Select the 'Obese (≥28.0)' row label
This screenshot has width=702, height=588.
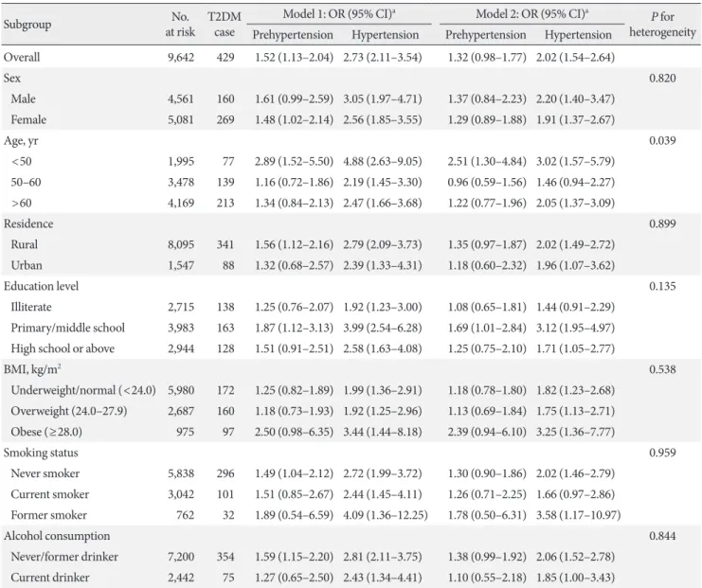[x=46, y=432]
